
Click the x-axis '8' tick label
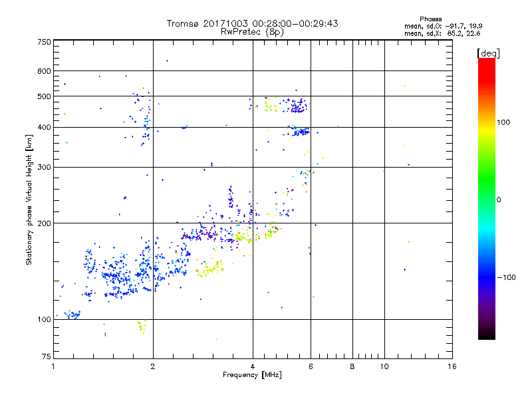(x=352, y=366)
